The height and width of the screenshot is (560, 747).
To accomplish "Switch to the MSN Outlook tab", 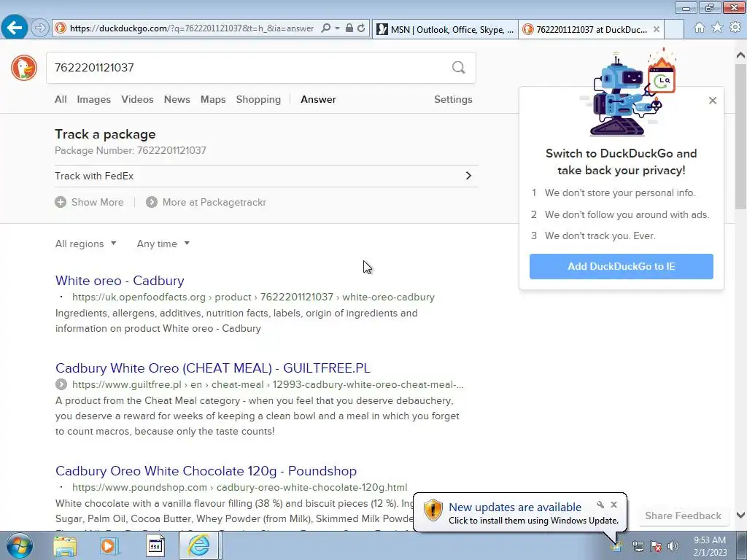I will [446, 29].
